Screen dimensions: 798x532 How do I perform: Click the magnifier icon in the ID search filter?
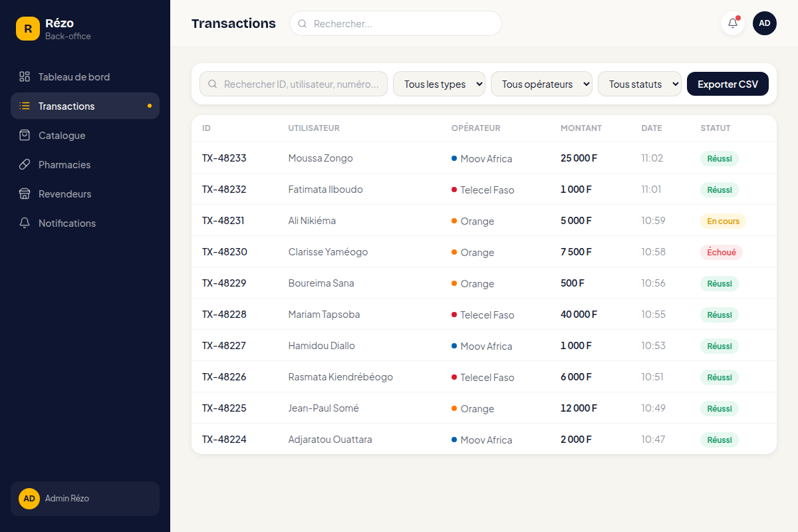point(213,84)
